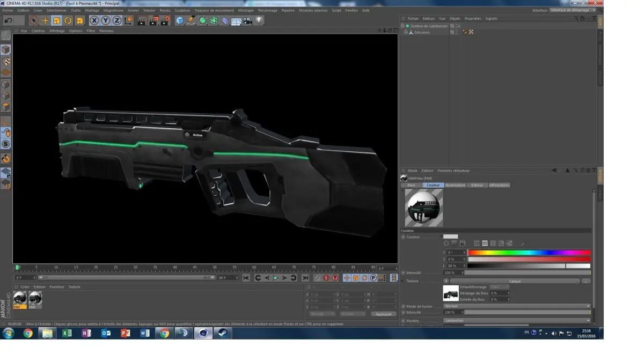644x362 pixels.
Task: Play the animation forward
Action: click(276, 278)
